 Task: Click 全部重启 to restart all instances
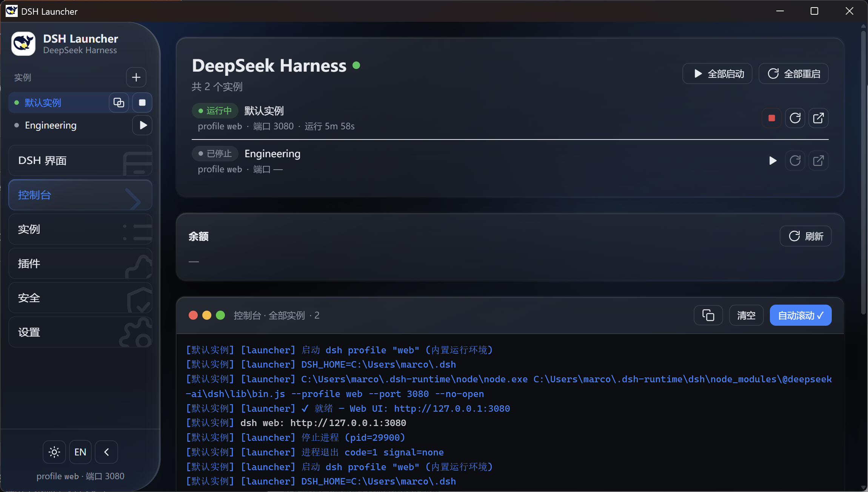794,74
